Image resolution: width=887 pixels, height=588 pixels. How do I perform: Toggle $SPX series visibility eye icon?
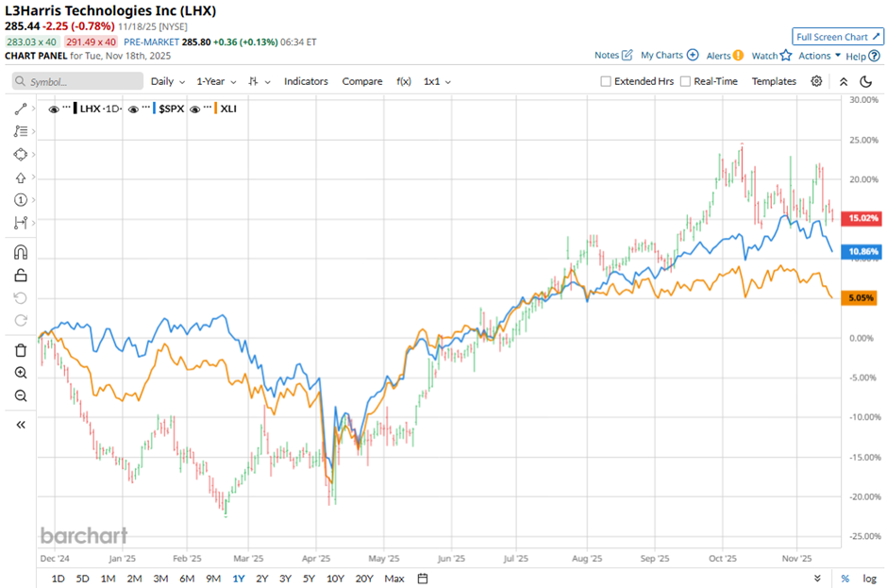133,109
